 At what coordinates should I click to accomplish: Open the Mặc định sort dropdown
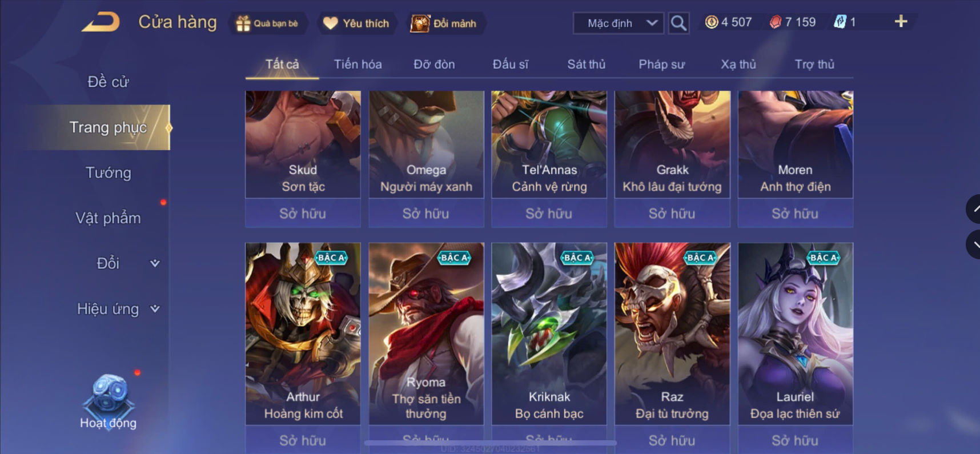point(618,23)
